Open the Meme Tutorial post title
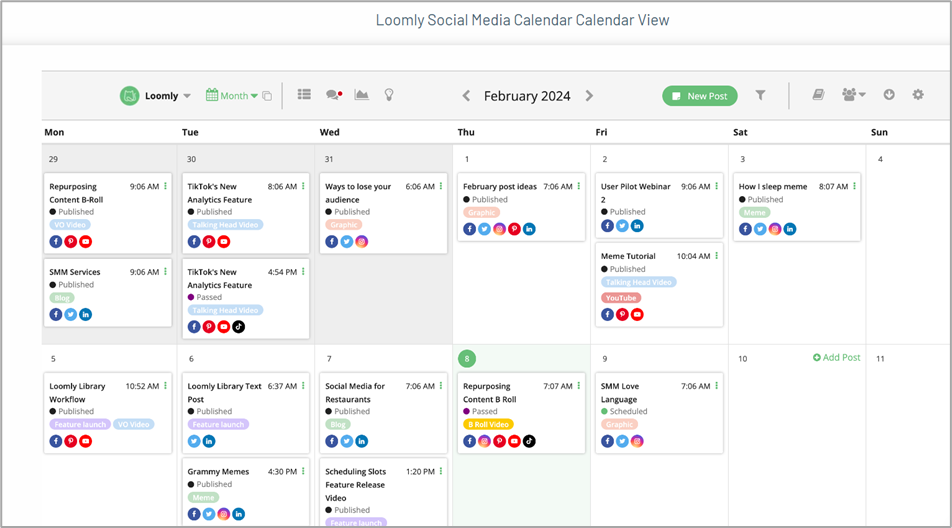 (628, 256)
